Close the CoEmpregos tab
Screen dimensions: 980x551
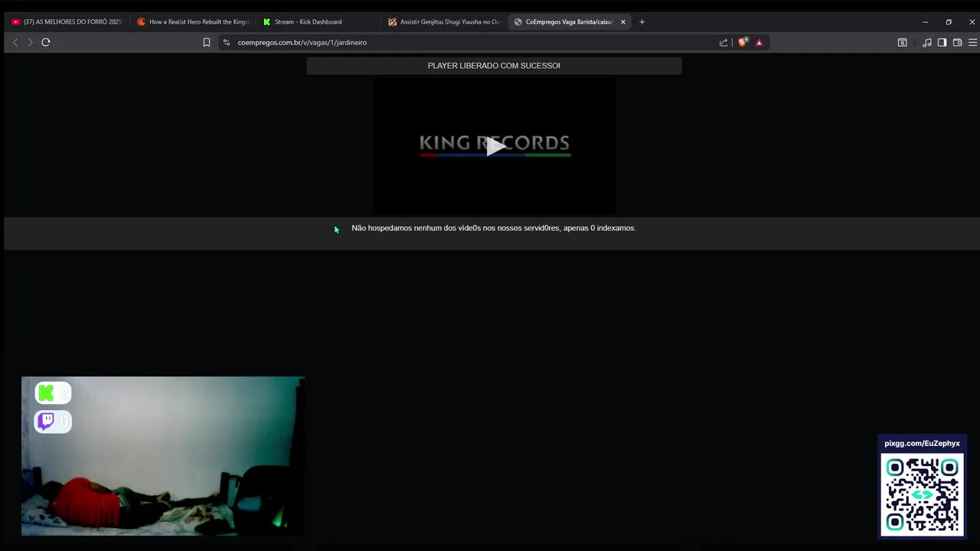click(x=623, y=21)
